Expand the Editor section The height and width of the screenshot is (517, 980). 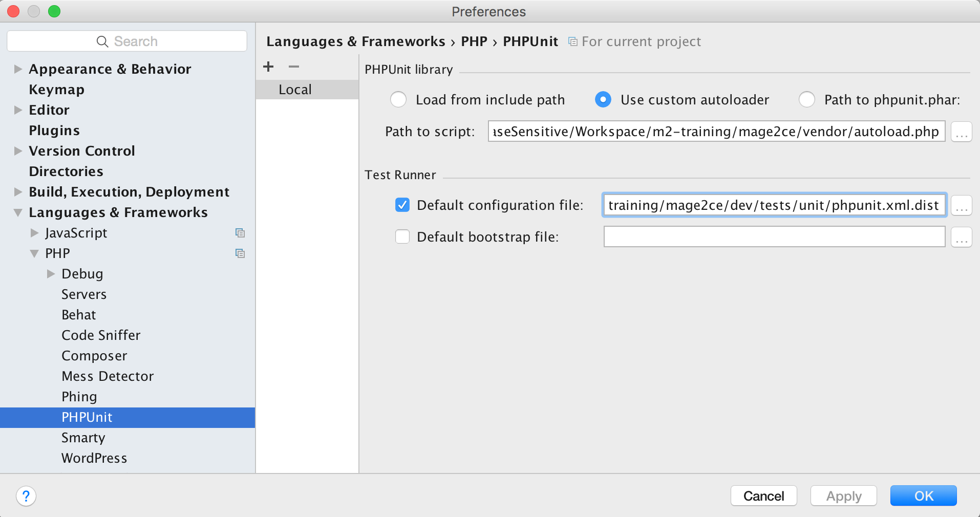click(18, 110)
